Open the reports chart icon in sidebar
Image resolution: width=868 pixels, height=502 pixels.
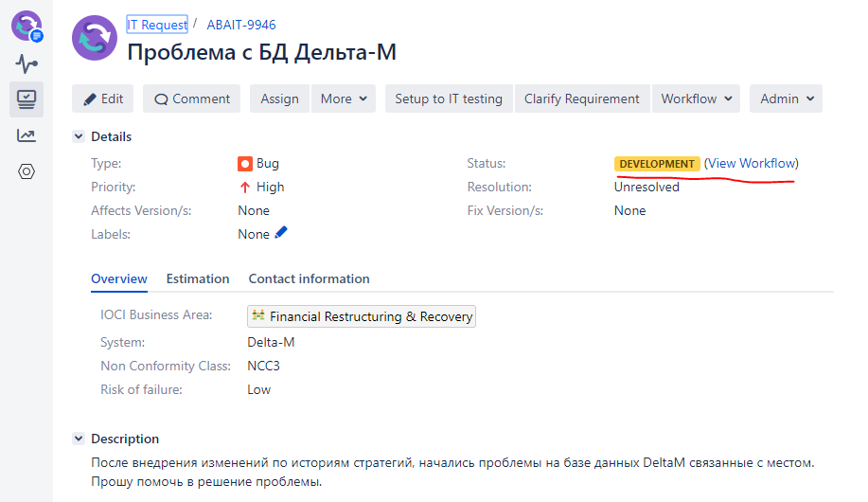click(x=27, y=135)
